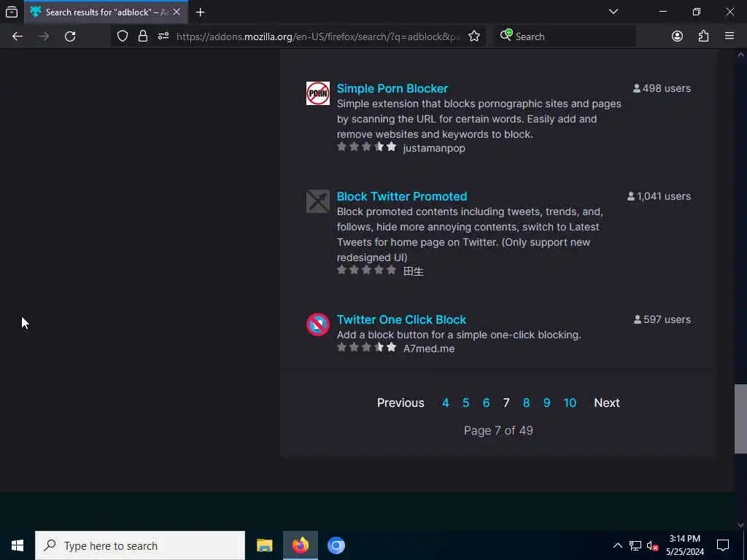
Task: Open File Explorer from taskbar
Action: 264,545
